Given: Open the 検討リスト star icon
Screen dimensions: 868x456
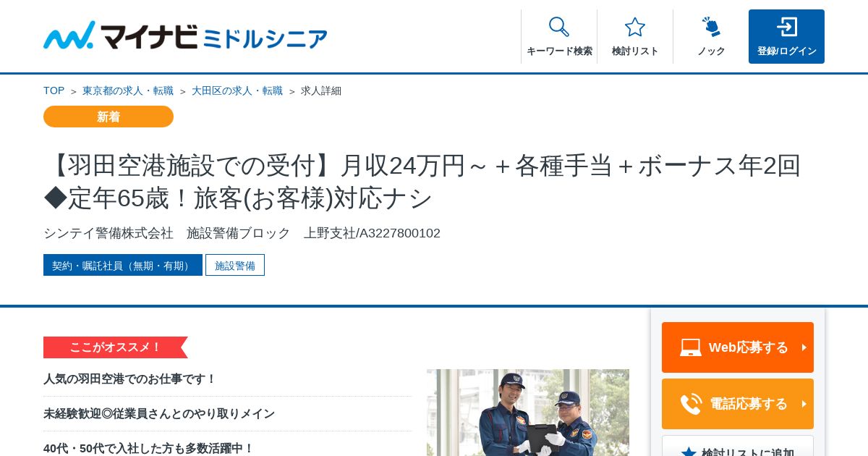Looking at the screenshot, I should click(635, 27).
